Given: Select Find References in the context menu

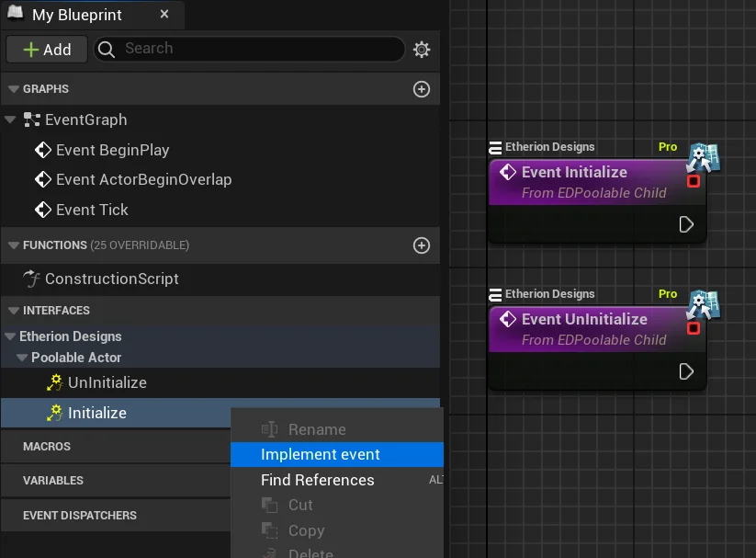Looking at the screenshot, I should click(317, 480).
